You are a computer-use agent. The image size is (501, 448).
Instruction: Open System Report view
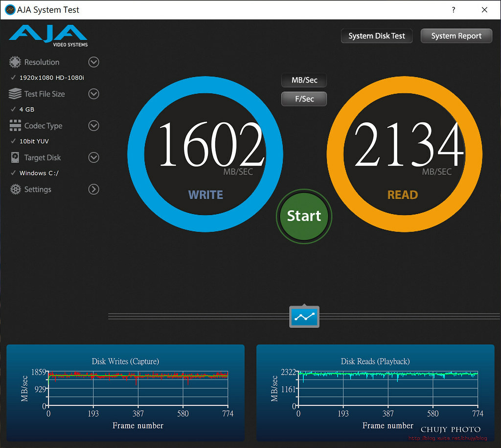(456, 36)
